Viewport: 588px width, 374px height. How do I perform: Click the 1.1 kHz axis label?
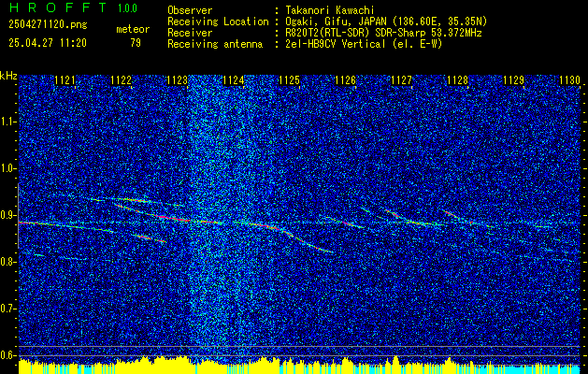coord(7,122)
